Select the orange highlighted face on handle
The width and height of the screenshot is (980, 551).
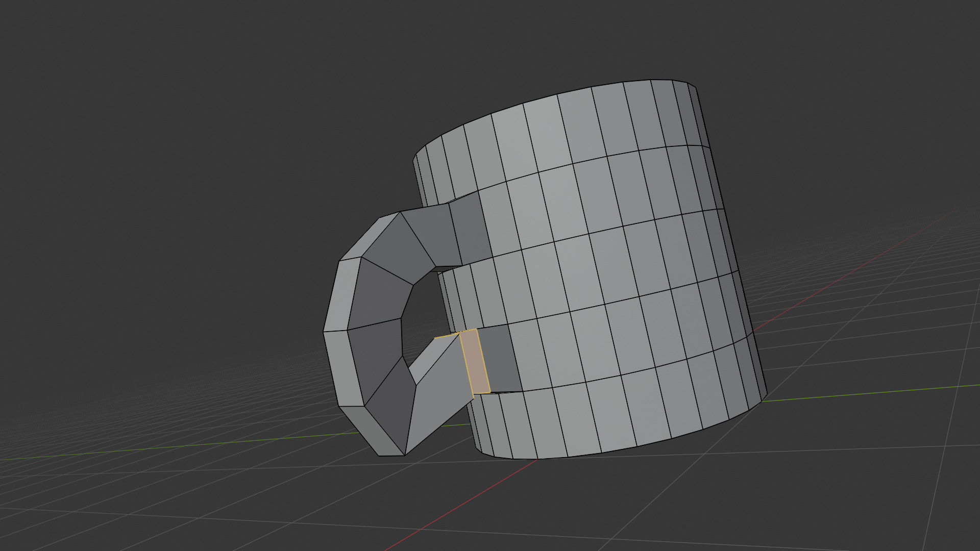pyautogui.click(x=475, y=362)
